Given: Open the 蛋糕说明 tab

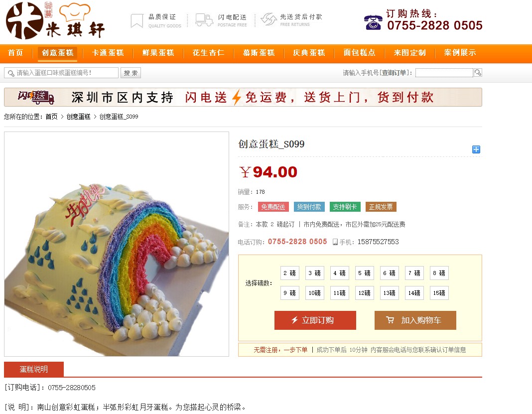Looking at the screenshot, I should pyautogui.click(x=33, y=369).
